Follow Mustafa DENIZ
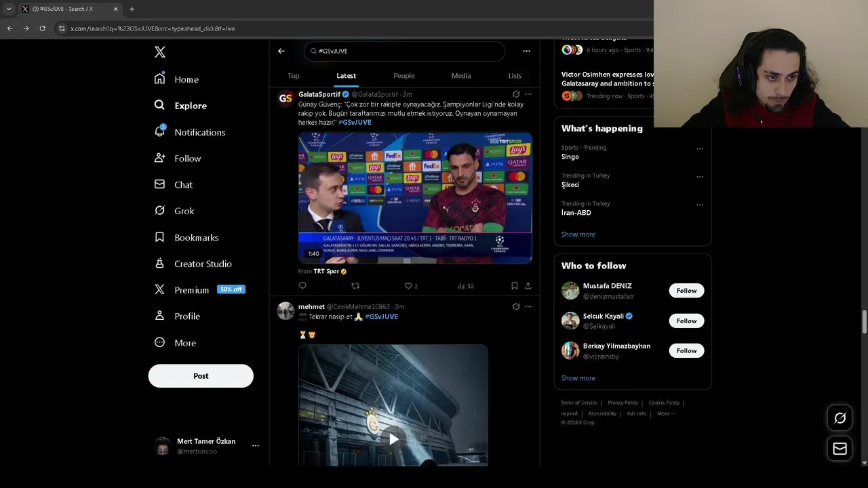868x488 pixels. [x=686, y=291]
